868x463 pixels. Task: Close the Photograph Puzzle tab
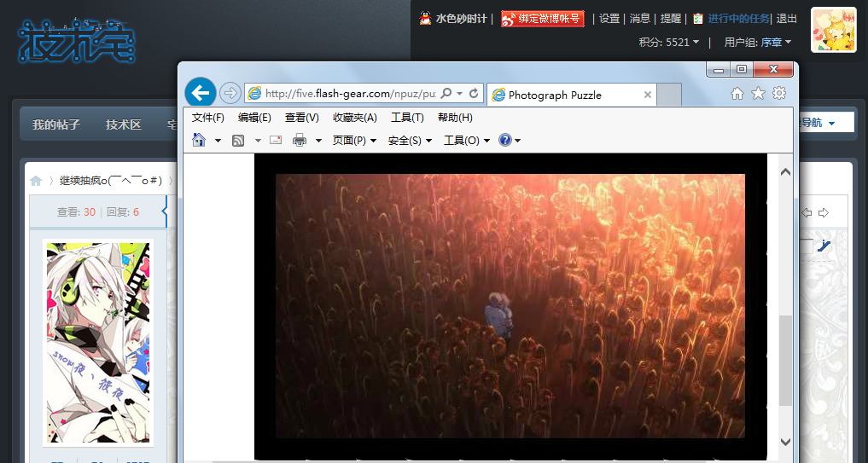648,95
